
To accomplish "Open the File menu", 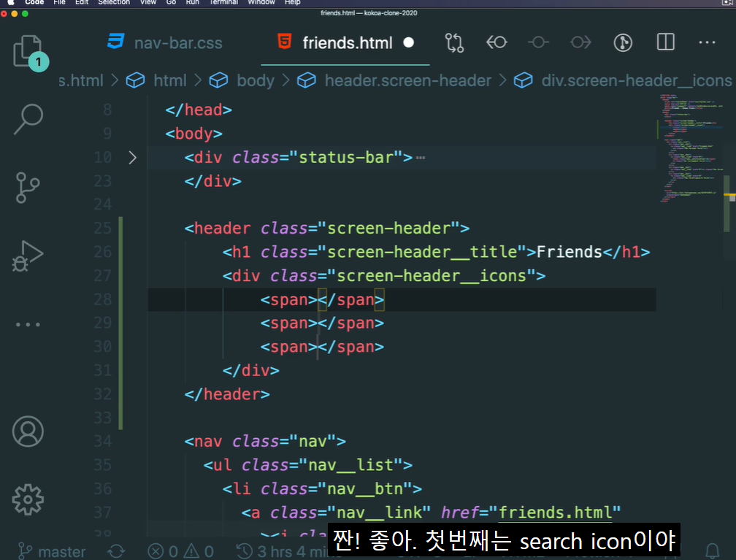I will [59, 2].
